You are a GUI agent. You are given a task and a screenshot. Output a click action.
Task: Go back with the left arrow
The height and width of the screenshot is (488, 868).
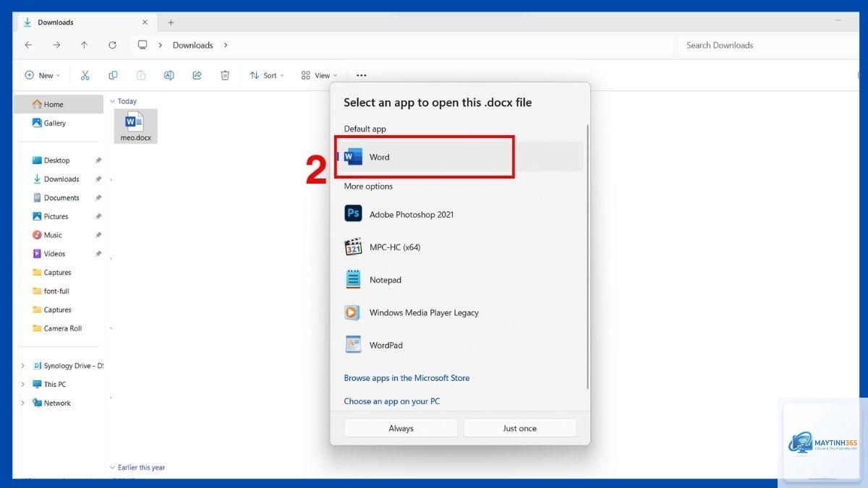click(28, 45)
